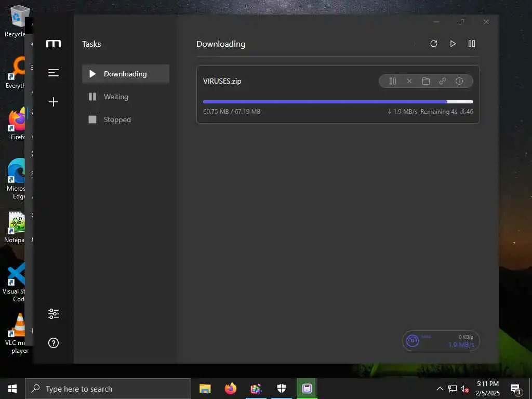Open the network icon in the system tray

tap(453, 389)
